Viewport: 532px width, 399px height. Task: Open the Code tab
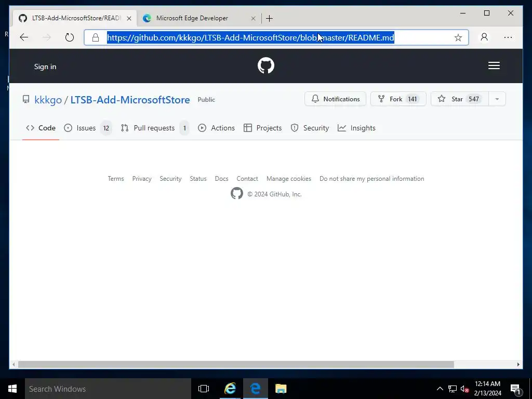(x=41, y=128)
